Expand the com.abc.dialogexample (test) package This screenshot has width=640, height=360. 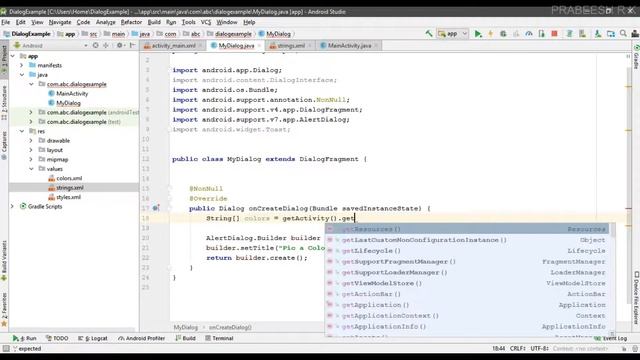(x=31, y=122)
